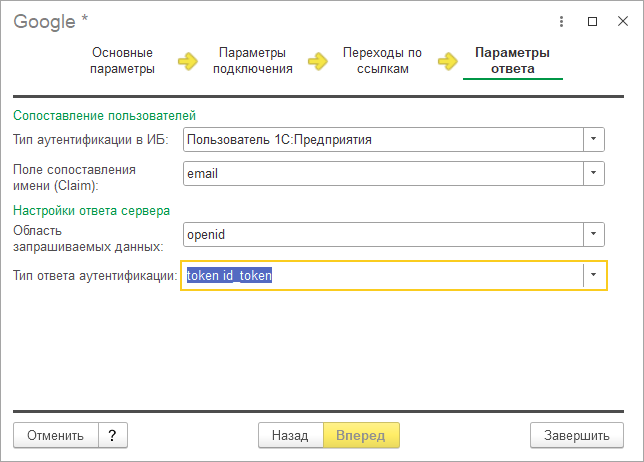Click the token id_token text field

382,275
